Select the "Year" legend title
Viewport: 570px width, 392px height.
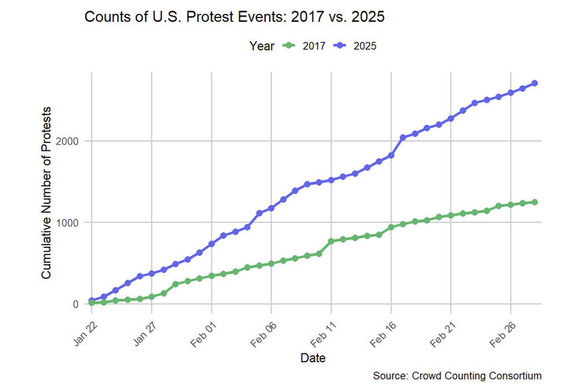coord(261,46)
